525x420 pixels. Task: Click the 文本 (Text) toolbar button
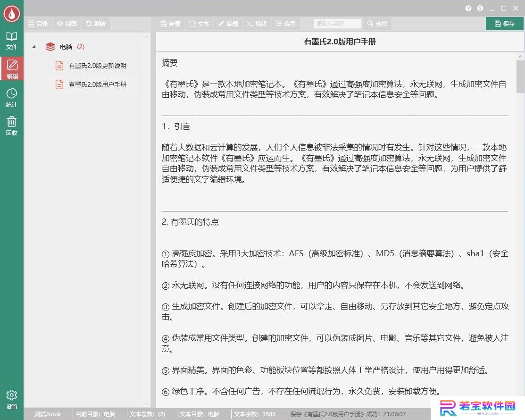(x=199, y=24)
